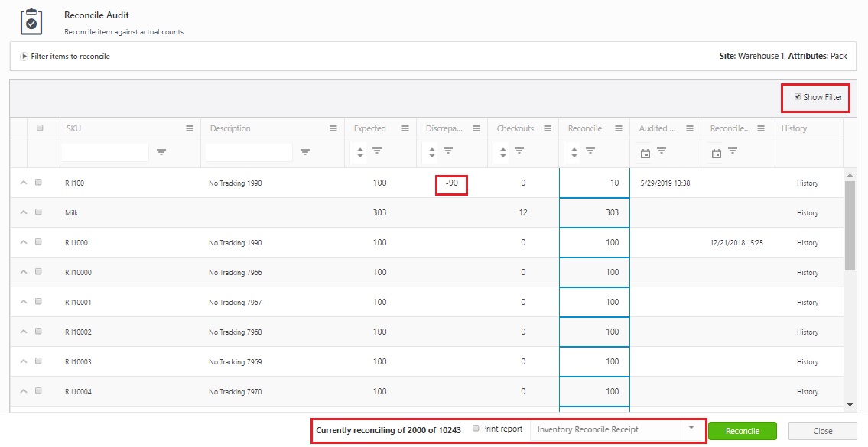This screenshot has height=447, width=868.
Task: Select the Milk row checkbox
Action: coord(38,212)
